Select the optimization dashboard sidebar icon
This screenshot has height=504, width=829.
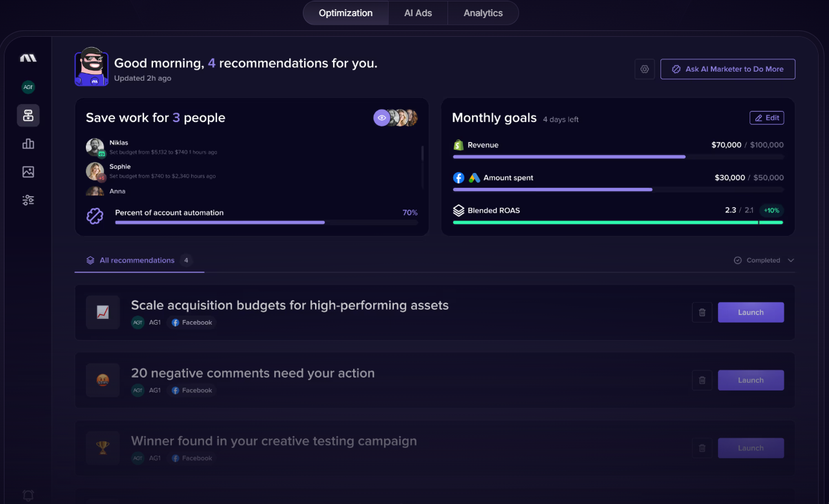click(28, 116)
